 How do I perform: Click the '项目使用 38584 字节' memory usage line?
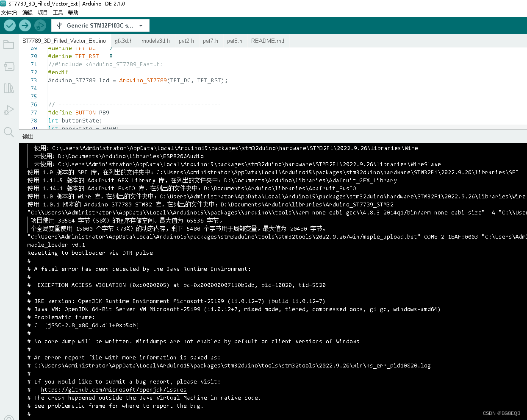pyautogui.click(x=127, y=221)
